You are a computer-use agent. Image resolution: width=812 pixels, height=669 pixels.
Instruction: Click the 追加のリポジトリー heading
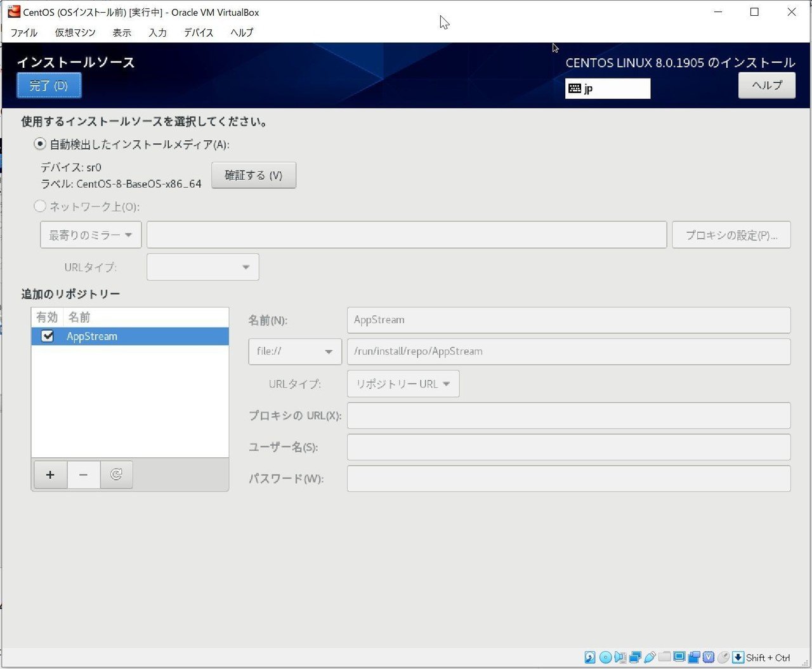70,294
